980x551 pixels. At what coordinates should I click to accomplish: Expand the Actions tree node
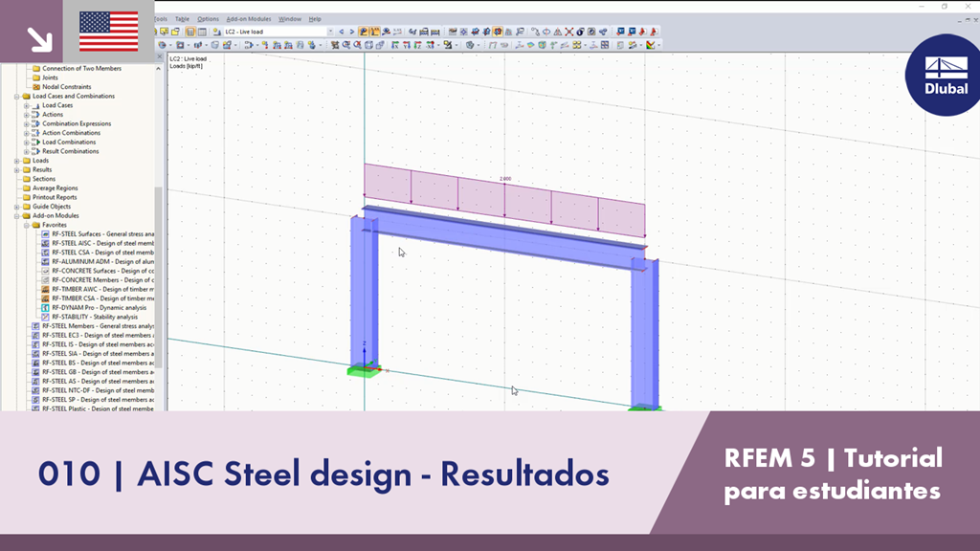click(26, 115)
